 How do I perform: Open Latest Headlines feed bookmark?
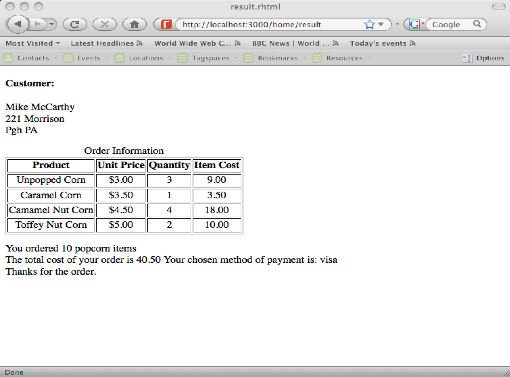[x=106, y=43]
